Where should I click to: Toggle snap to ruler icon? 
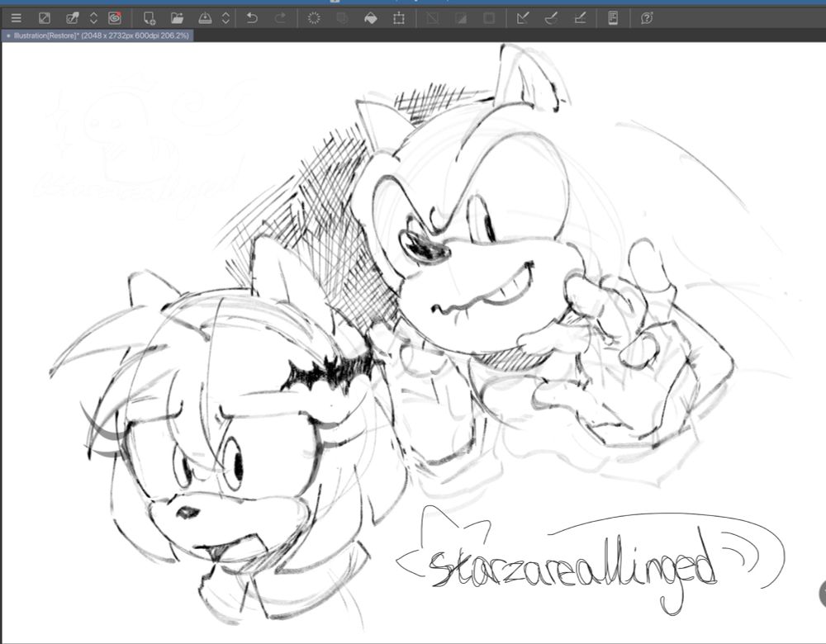point(523,18)
